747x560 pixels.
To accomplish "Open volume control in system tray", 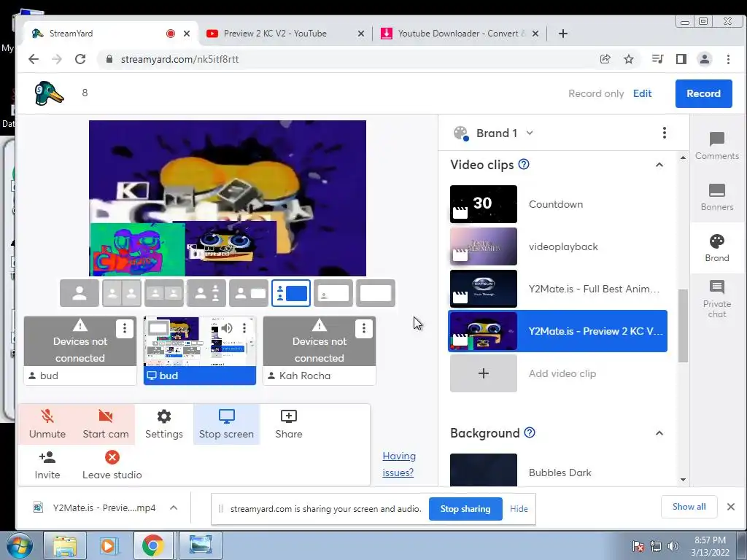I will [x=673, y=545].
